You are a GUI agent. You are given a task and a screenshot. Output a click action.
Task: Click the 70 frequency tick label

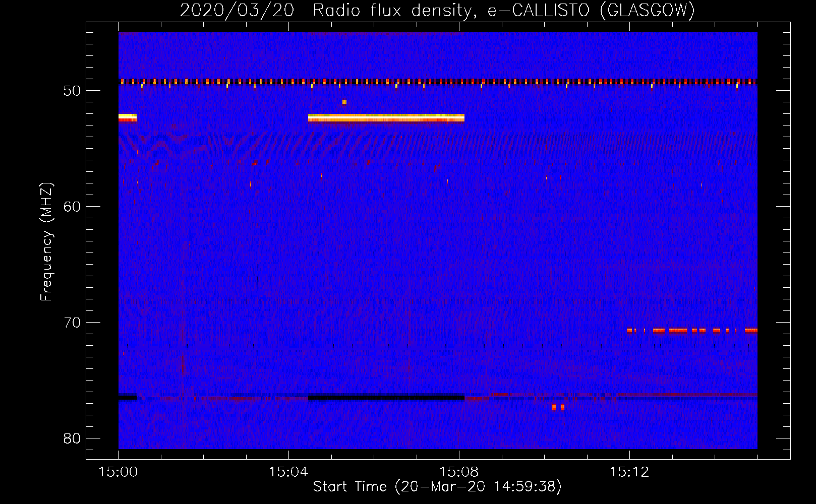pos(72,323)
